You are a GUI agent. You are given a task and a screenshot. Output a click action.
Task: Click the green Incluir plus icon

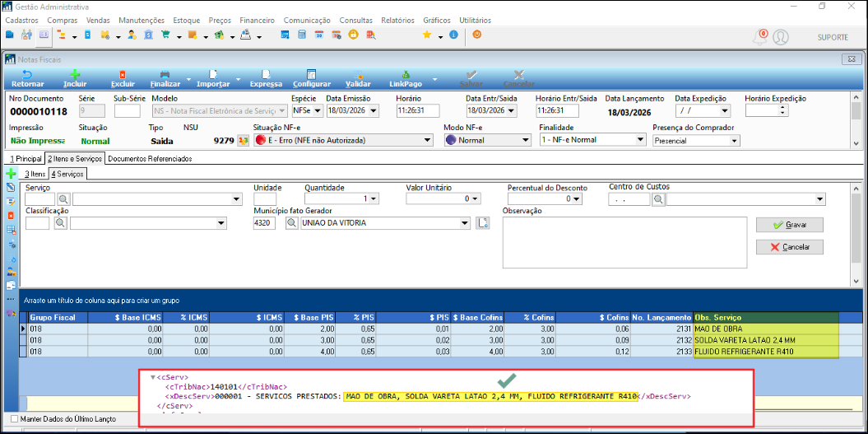(75, 74)
